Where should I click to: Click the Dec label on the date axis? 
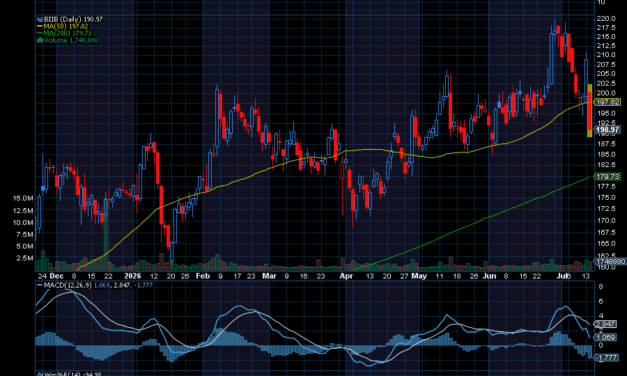tap(56, 276)
